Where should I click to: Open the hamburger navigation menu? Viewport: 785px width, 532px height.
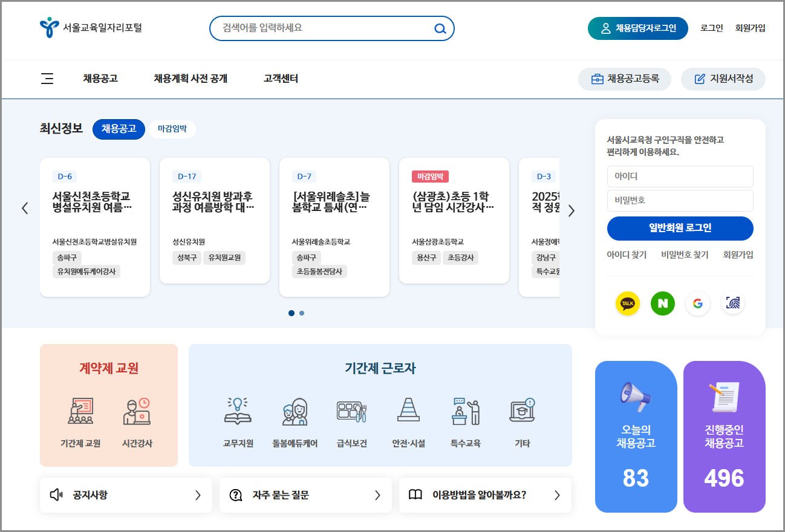coord(47,79)
